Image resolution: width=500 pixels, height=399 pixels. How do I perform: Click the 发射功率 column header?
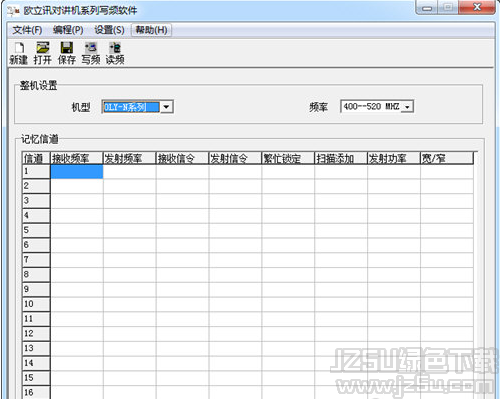point(394,158)
